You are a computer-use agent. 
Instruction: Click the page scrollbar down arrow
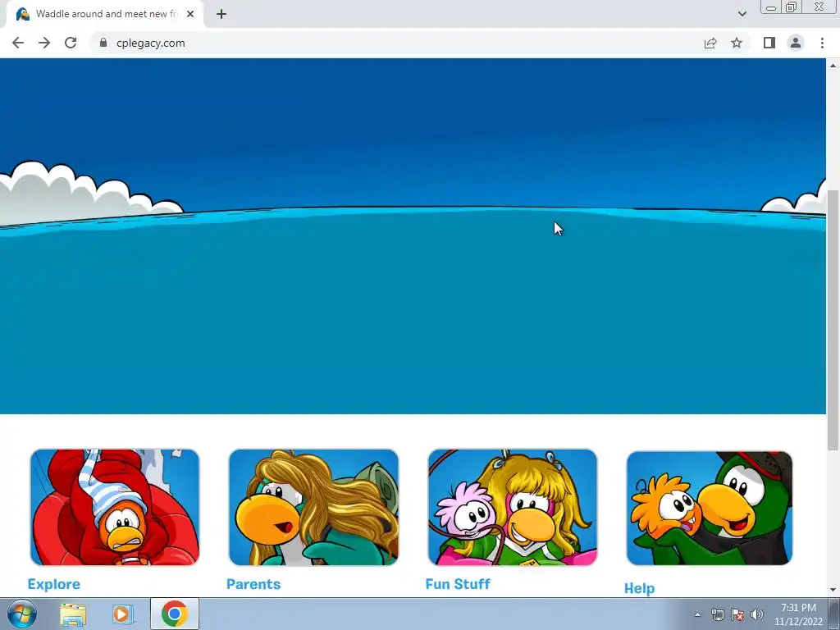(x=833, y=590)
